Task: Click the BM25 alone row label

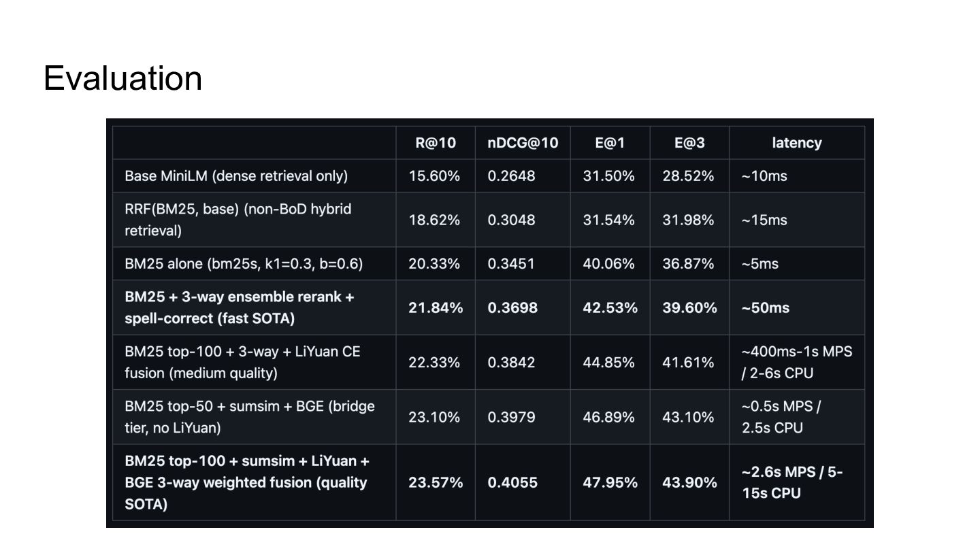Action: (244, 263)
